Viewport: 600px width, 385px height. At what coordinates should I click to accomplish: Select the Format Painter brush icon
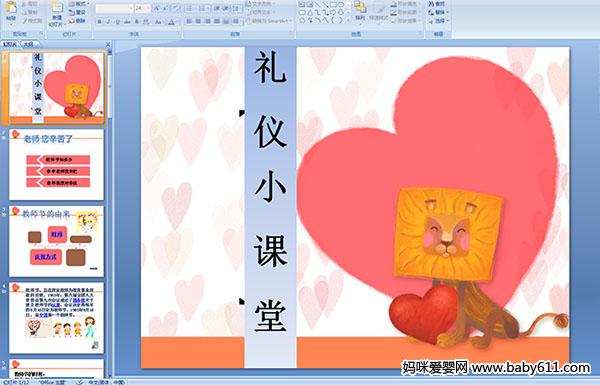[x=24, y=21]
